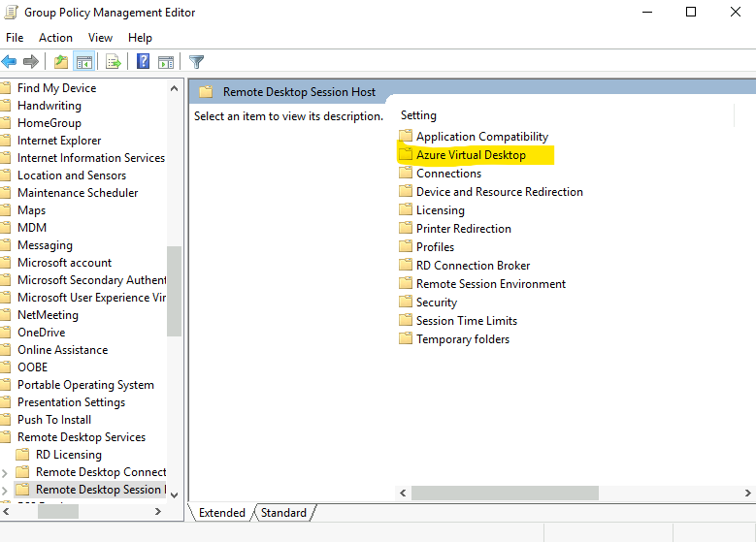Click the Forward arrow toolbar icon
The image size is (756, 542).
pos(31,62)
